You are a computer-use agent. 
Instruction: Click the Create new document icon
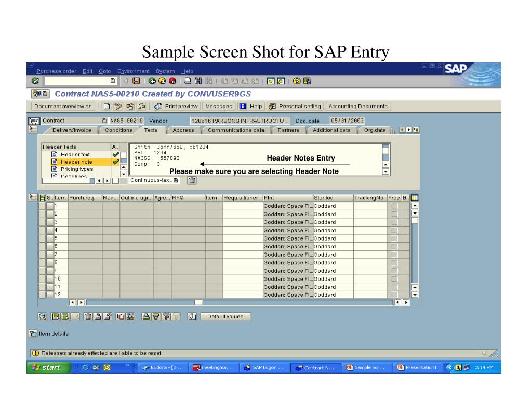[107, 106]
